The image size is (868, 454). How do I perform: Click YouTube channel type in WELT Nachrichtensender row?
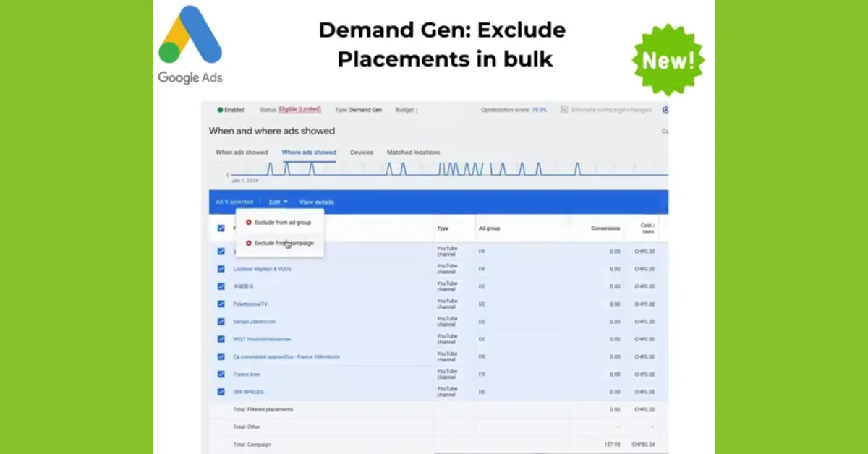[x=447, y=339]
